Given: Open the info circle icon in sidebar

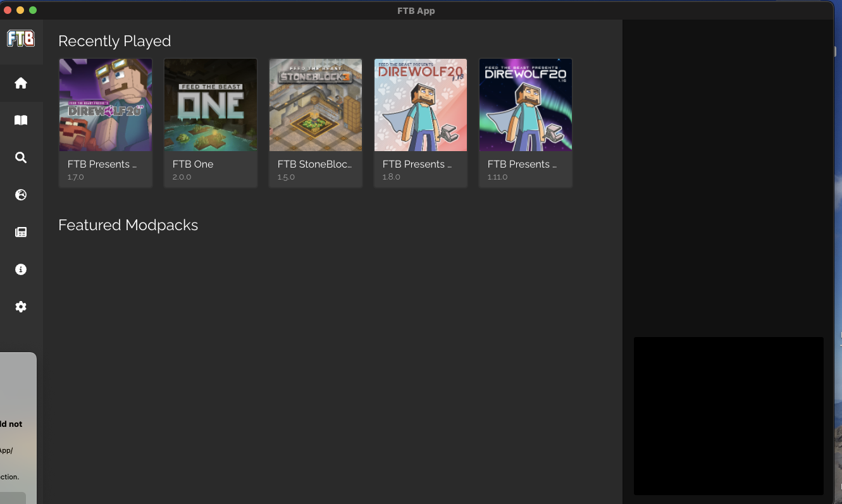Looking at the screenshot, I should 21,269.
